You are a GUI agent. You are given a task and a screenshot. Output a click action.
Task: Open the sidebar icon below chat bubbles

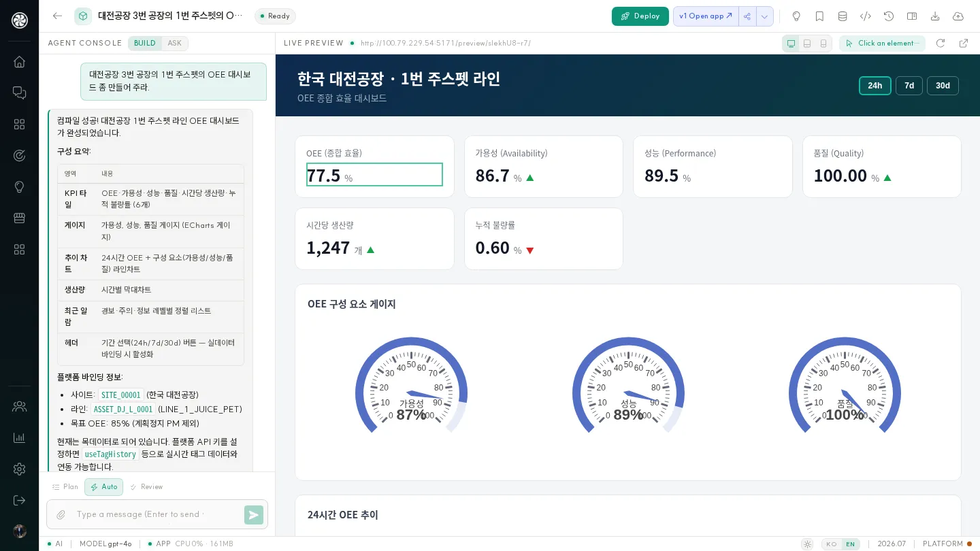coord(19,124)
